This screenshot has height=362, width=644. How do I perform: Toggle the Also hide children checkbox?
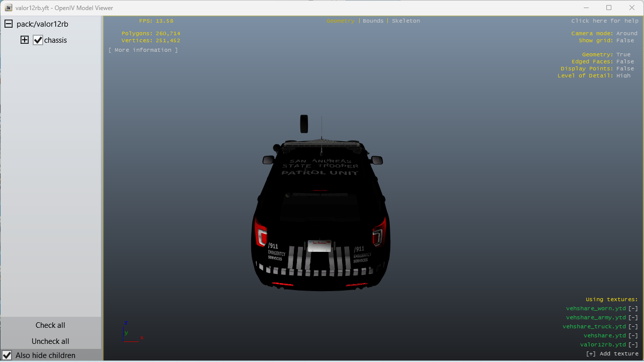(7, 355)
